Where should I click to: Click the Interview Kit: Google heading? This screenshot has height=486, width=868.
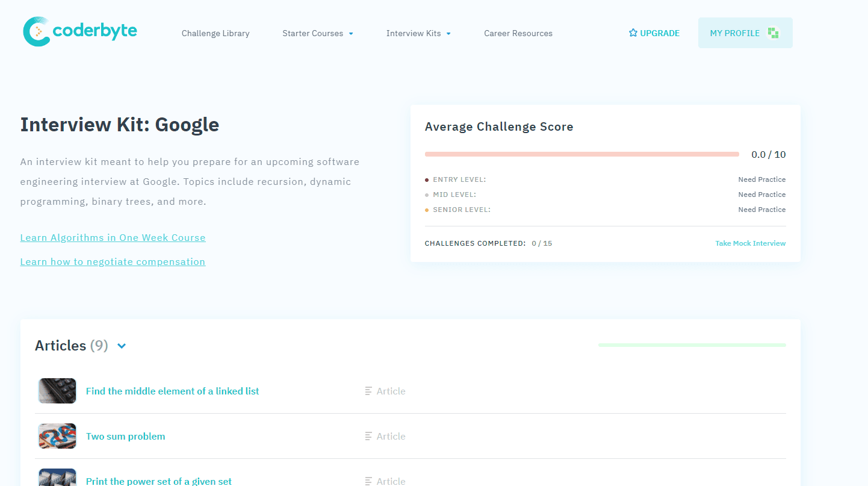coord(120,125)
